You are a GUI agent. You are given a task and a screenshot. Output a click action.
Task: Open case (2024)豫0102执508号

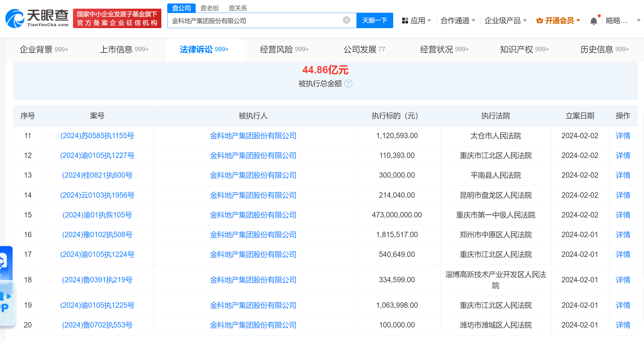point(97,235)
